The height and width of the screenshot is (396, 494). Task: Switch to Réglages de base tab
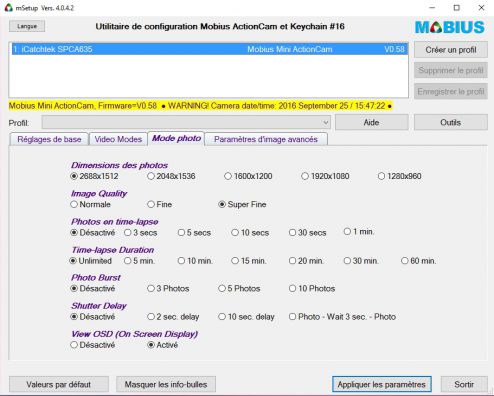pos(49,139)
